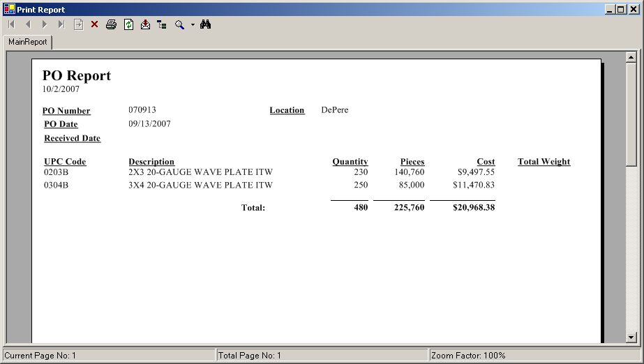Toggle the group tree panel
644x364 pixels.
162,24
